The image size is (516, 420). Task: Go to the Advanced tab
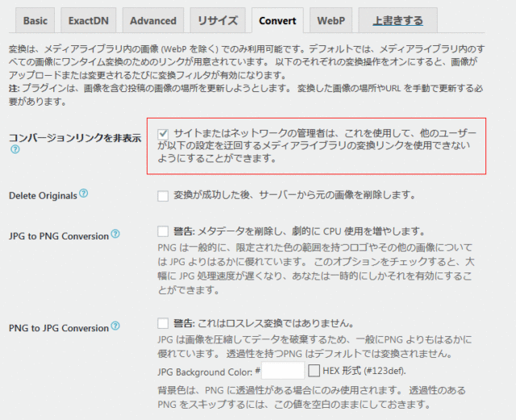tap(152, 21)
